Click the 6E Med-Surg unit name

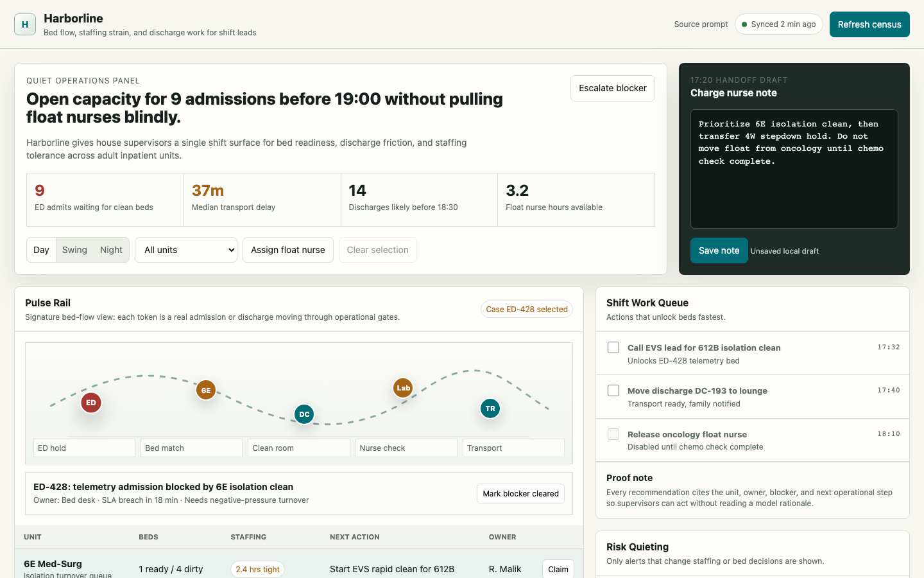point(53,564)
